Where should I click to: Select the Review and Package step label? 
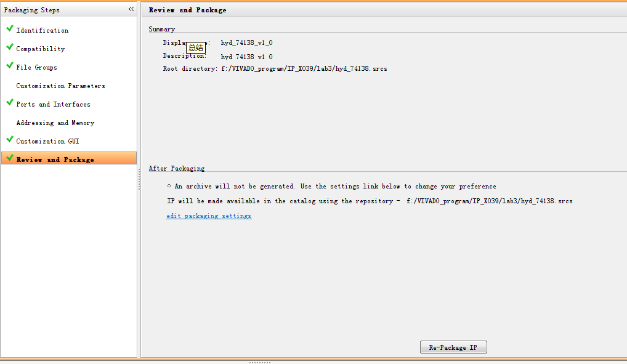(55, 160)
